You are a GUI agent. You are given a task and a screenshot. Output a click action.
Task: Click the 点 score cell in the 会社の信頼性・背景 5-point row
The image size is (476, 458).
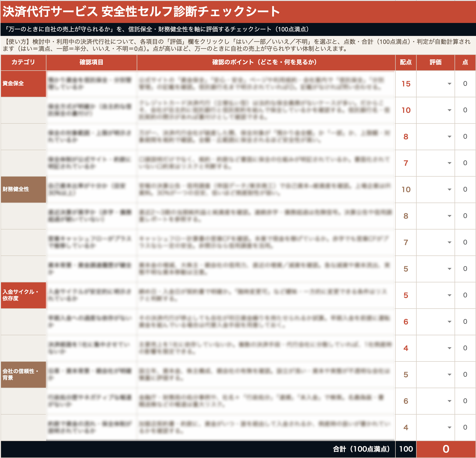(465, 375)
